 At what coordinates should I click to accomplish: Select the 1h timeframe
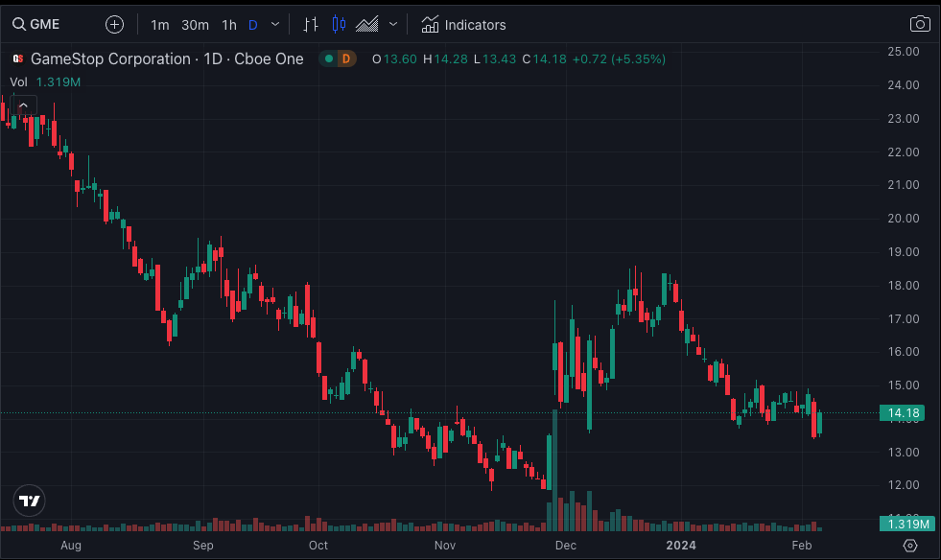[229, 25]
